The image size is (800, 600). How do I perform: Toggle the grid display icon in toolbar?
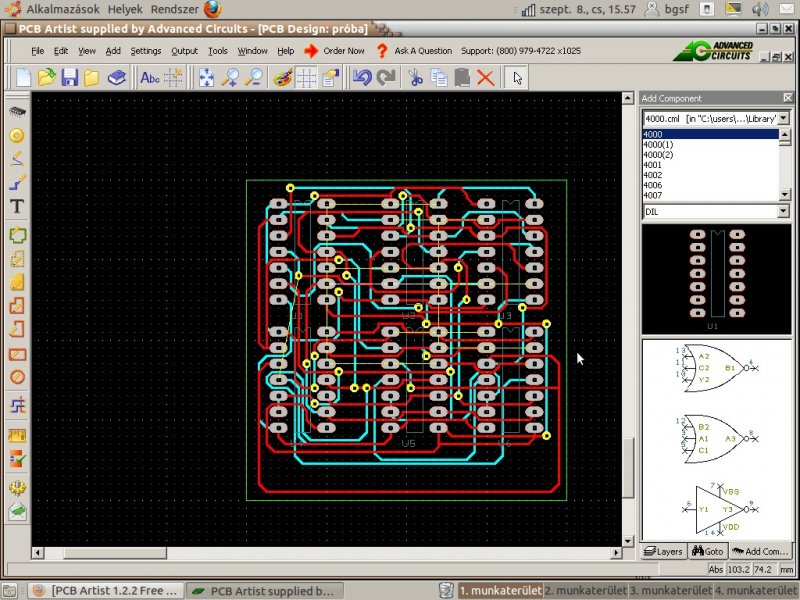click(307, 78)
